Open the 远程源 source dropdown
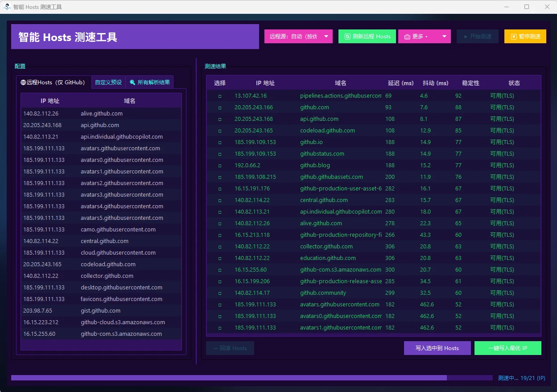Screen dimensions: 557x392 pos(298,37)
